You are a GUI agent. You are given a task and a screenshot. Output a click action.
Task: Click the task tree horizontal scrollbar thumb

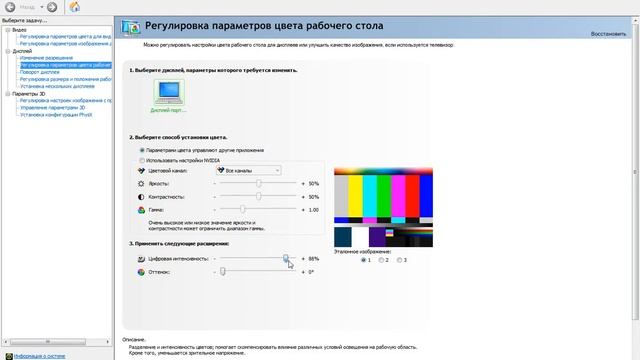coord(48,342)
